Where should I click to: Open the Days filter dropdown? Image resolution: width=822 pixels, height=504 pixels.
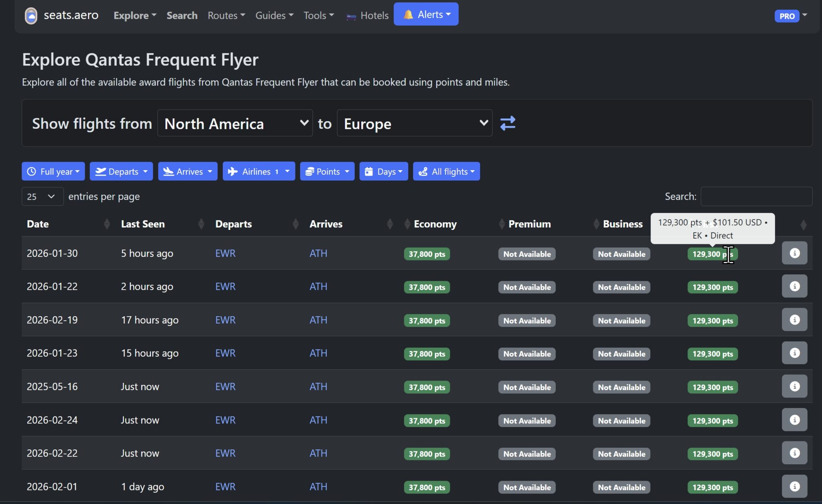[384, 171]
